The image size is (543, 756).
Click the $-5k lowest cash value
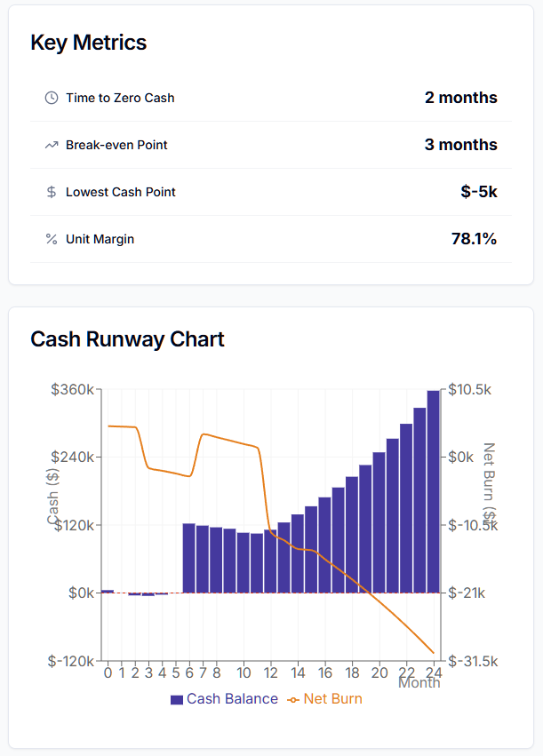[479, 192]
